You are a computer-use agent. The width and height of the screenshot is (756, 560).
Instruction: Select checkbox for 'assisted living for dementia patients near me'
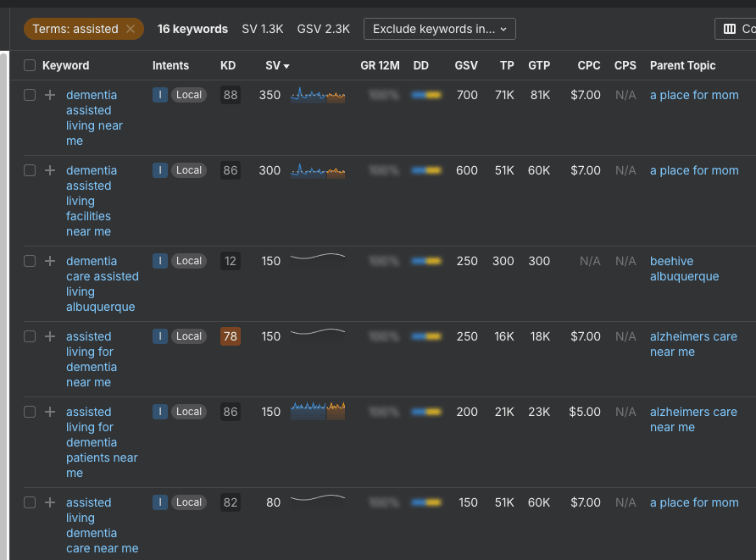[30, 412]
